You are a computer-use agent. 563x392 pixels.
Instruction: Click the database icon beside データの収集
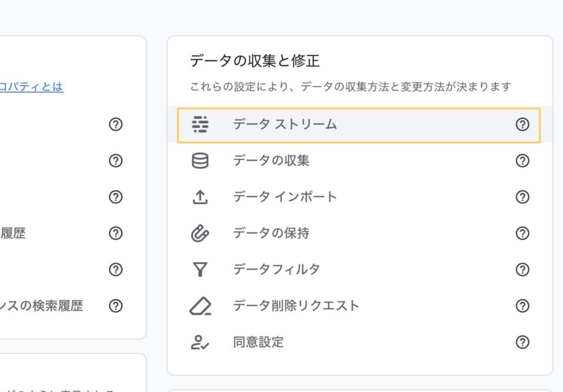click(200, 161)
